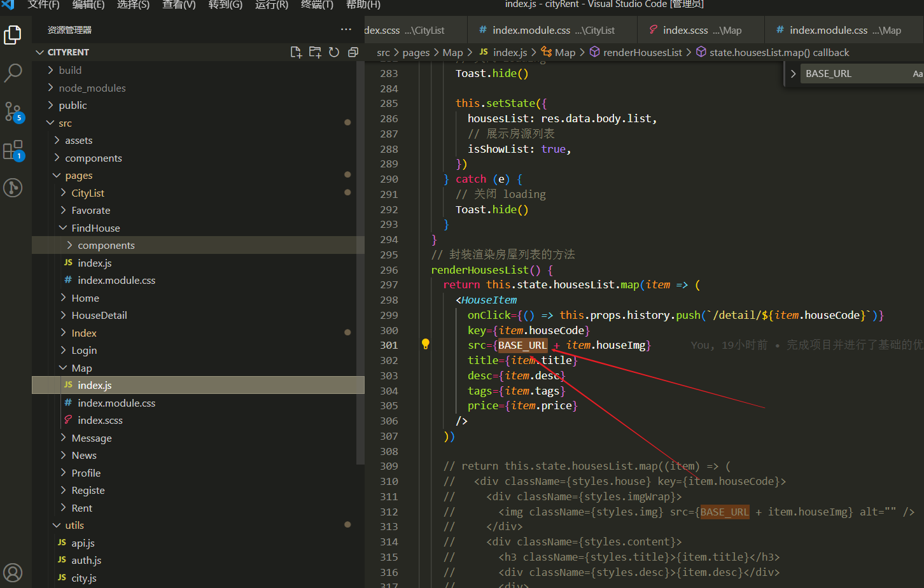
Task: Click the New File icon in explorer header
Action: (x=296, y=52)
